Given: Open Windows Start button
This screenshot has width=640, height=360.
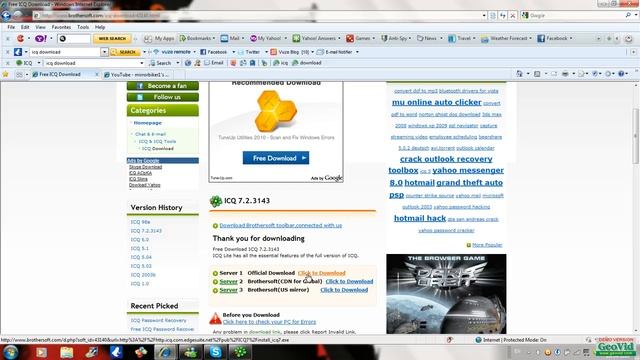Looking at the screenshot, I should click(x=10, y=352).
